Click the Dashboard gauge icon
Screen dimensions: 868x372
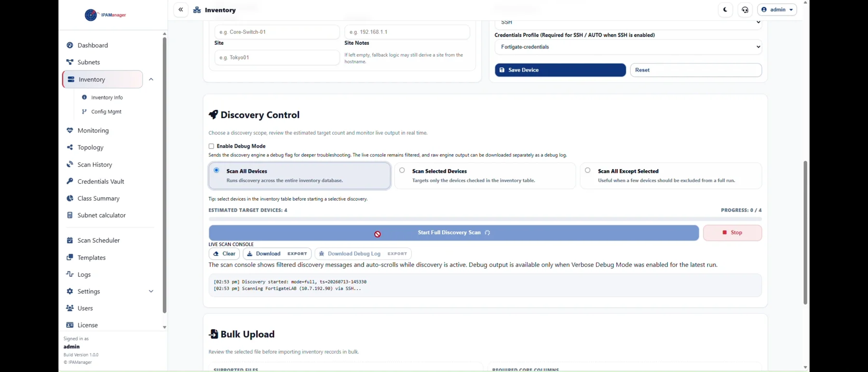70,45
